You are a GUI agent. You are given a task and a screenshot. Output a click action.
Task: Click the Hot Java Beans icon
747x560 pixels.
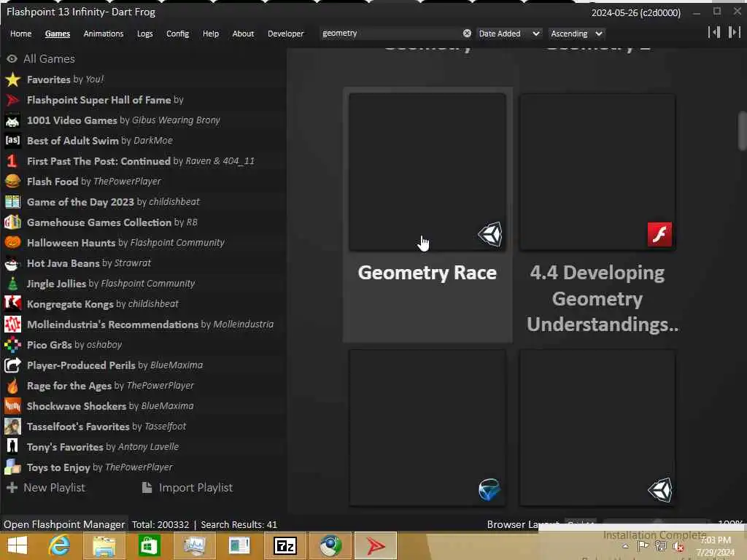tap(12, 263)
